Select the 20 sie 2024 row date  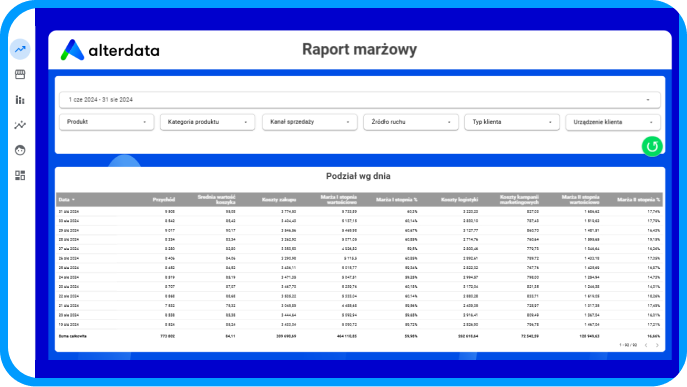click(x=69, y=315)
